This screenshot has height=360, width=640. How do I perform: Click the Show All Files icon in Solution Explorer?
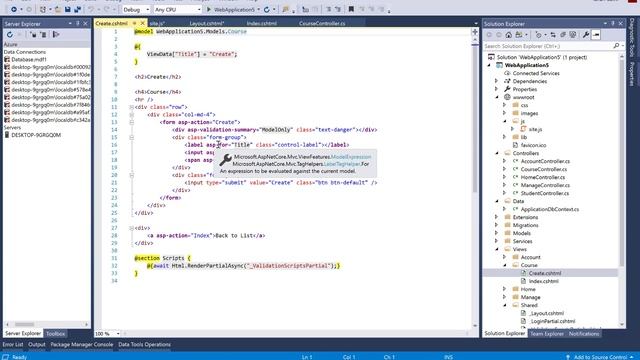click(573, 35)
